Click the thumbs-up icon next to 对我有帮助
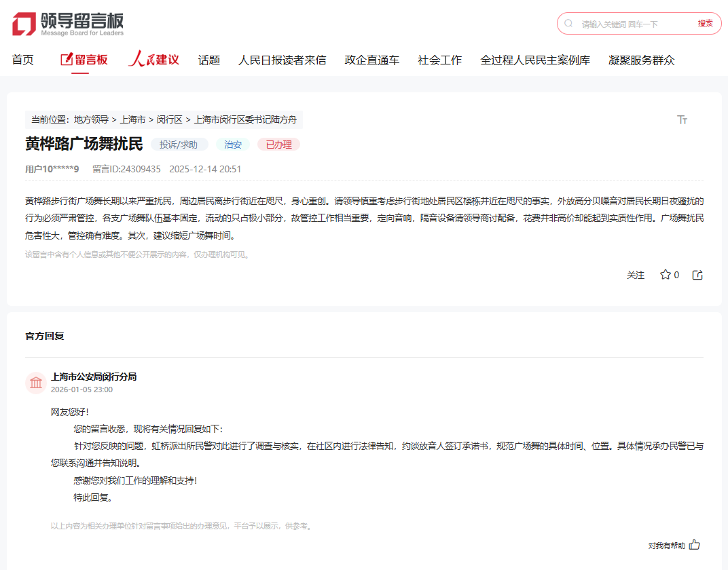The width and height of the screenshot is (728, 570). [693, 544]
